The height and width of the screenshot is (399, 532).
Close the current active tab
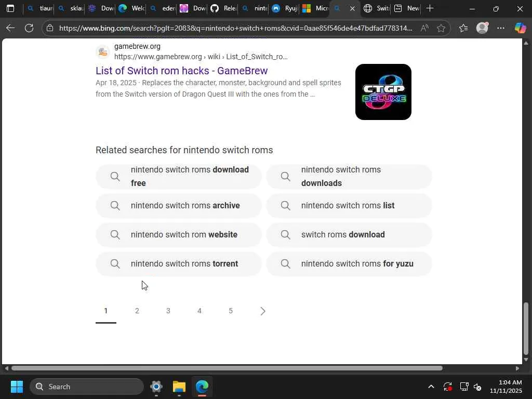[353, 8]
